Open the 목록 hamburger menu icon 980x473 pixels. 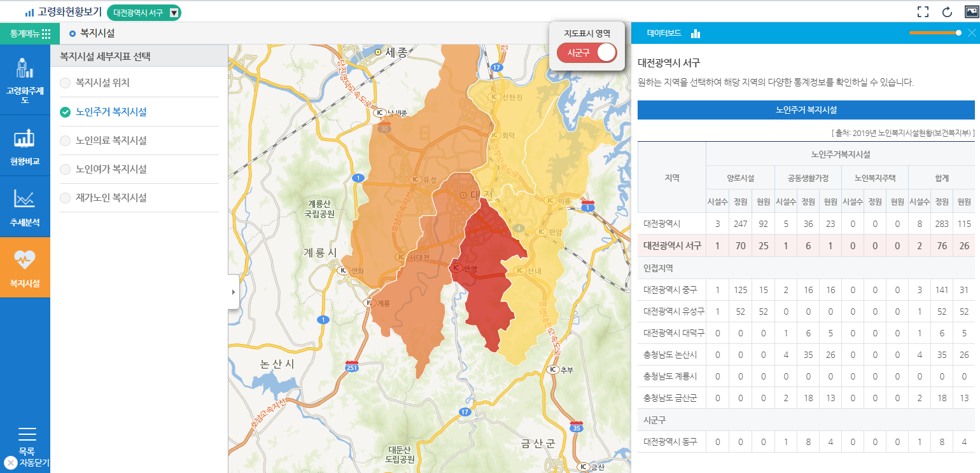point(27,434)
